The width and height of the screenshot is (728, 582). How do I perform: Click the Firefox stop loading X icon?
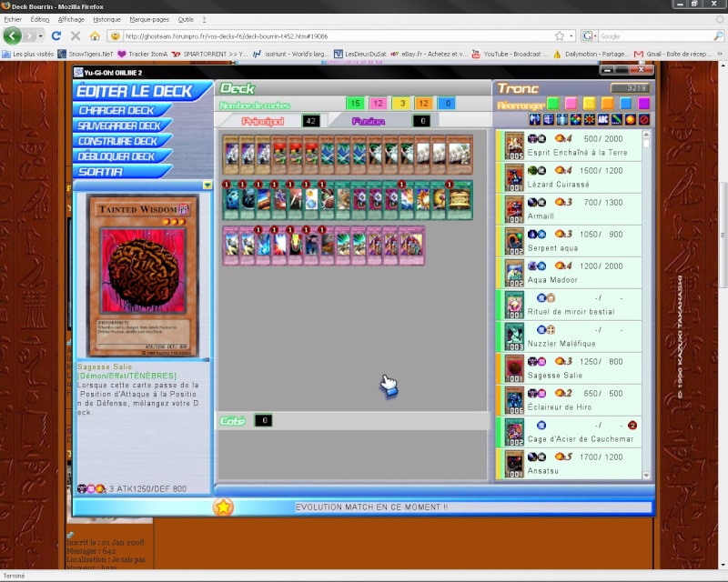click(x=76, y=35)
